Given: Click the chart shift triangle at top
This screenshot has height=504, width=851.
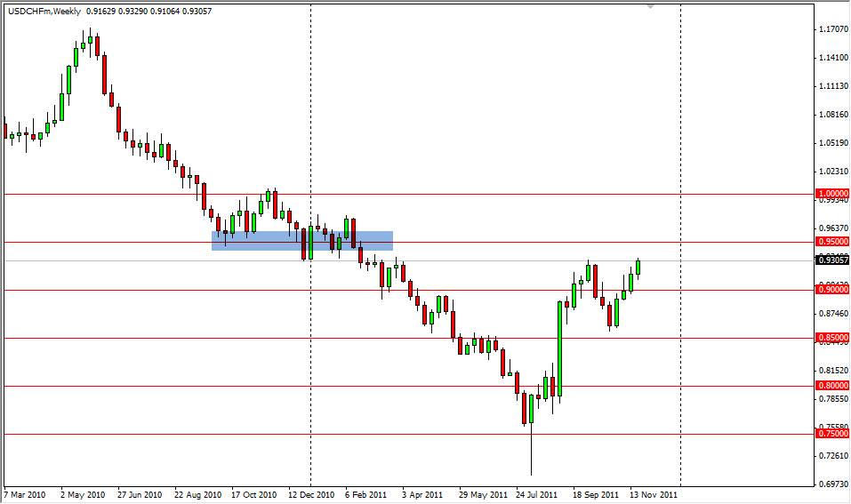Looking at the screenshot, I should (650, 6).
